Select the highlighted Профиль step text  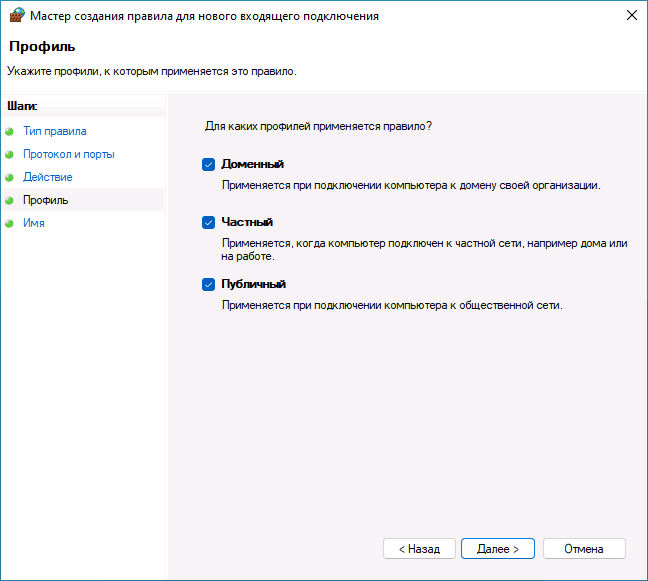[46, 200]
